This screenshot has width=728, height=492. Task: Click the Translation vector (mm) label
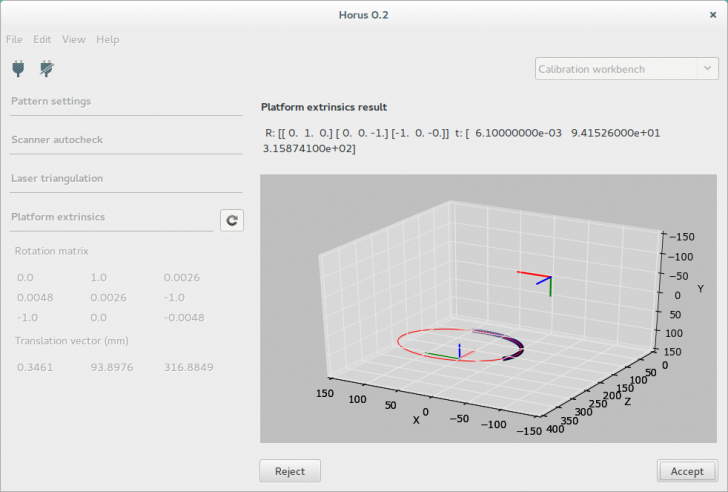point(72,341)
